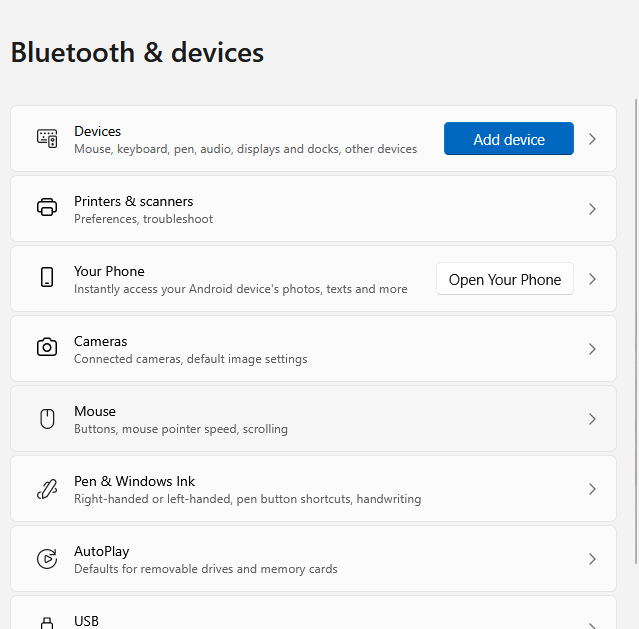Click 'Right-handed or left-handed' description
Viewport: 639px width, 629px height.
248,499
